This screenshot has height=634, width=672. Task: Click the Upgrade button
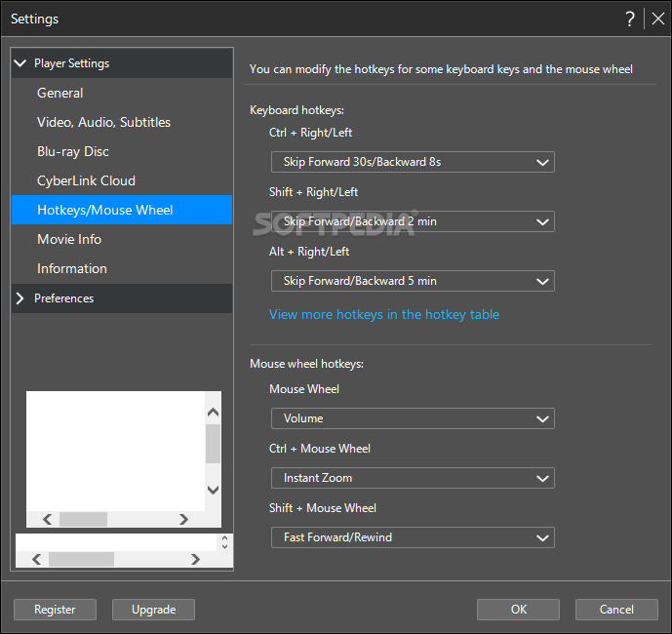coord(153,610)
